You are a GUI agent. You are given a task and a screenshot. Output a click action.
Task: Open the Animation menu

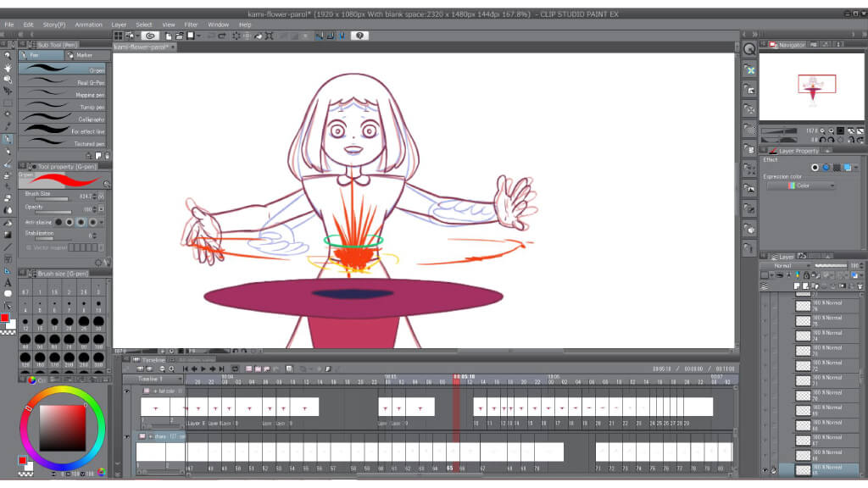88,25
